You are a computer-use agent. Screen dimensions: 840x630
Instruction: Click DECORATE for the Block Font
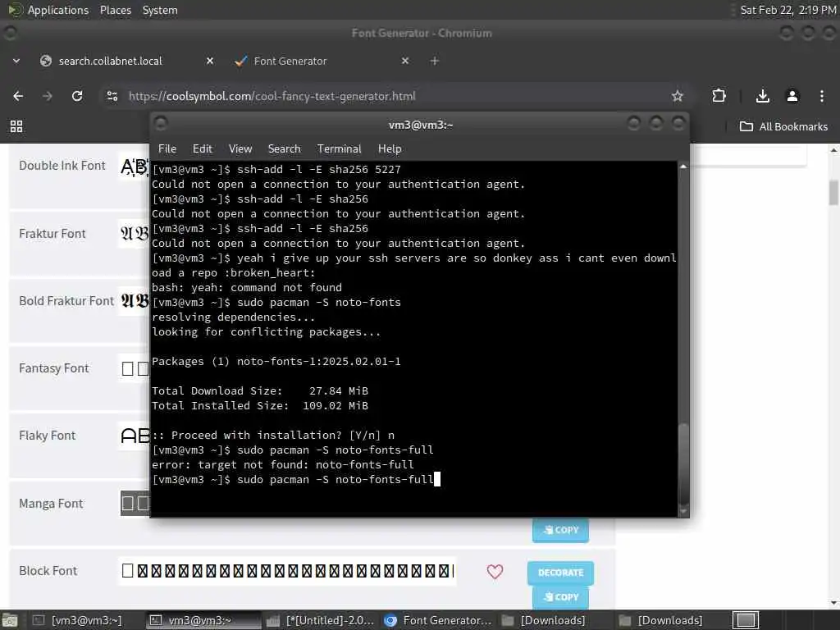click(x=560, y=573)
